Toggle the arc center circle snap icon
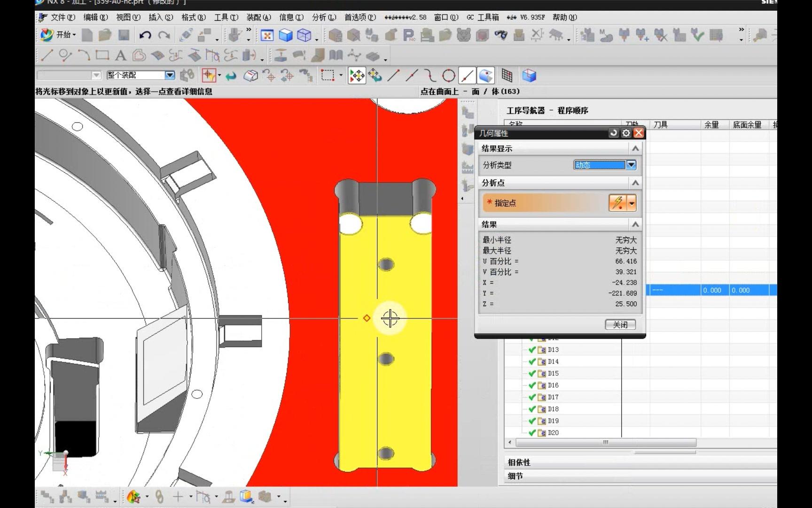Screen dimensions: 812x508 tap(449, 76)
